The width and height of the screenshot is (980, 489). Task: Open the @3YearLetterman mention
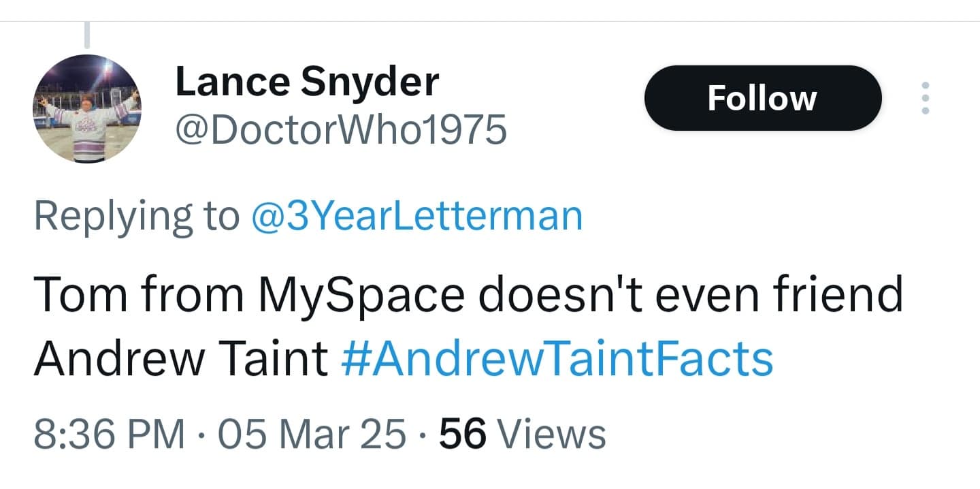417,215
